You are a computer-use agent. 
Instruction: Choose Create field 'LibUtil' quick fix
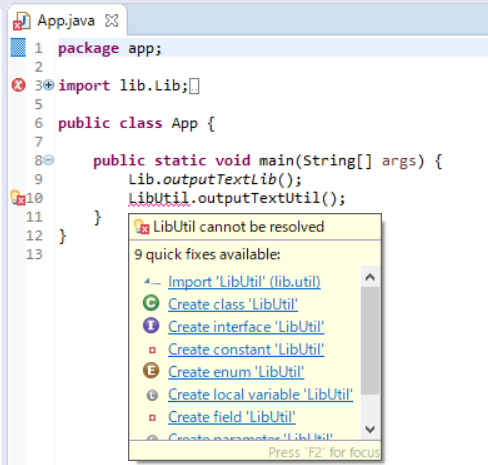pos(232,417)
